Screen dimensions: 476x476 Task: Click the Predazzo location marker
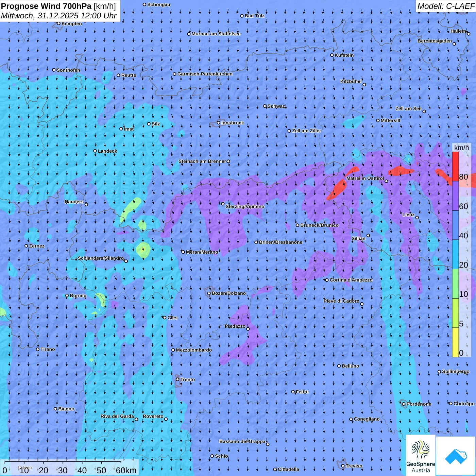248,329
